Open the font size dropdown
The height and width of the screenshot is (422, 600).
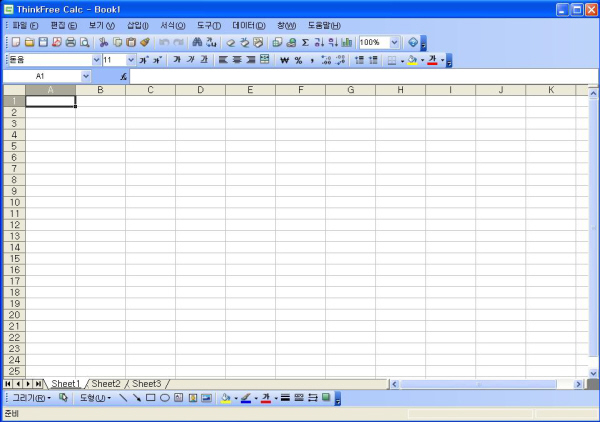tap(131, 60)
